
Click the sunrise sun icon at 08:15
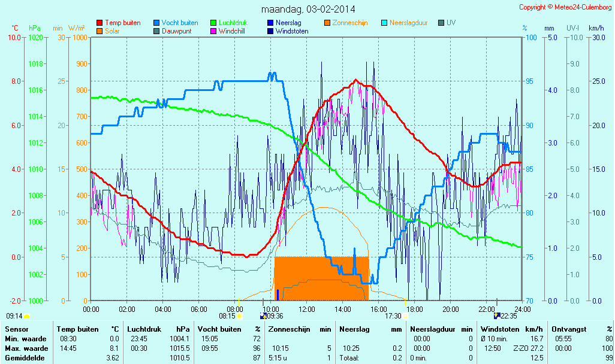coord(240,316)
